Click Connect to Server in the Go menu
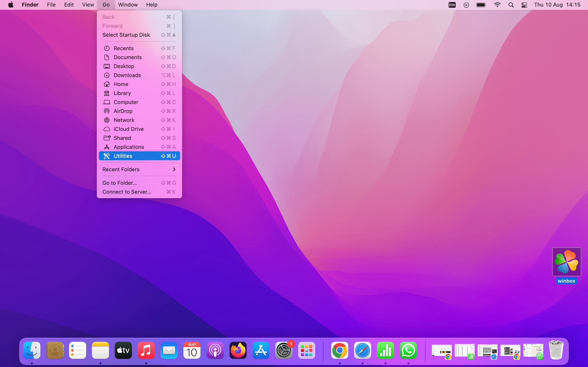Screen dimensions: 588x367 126,192
